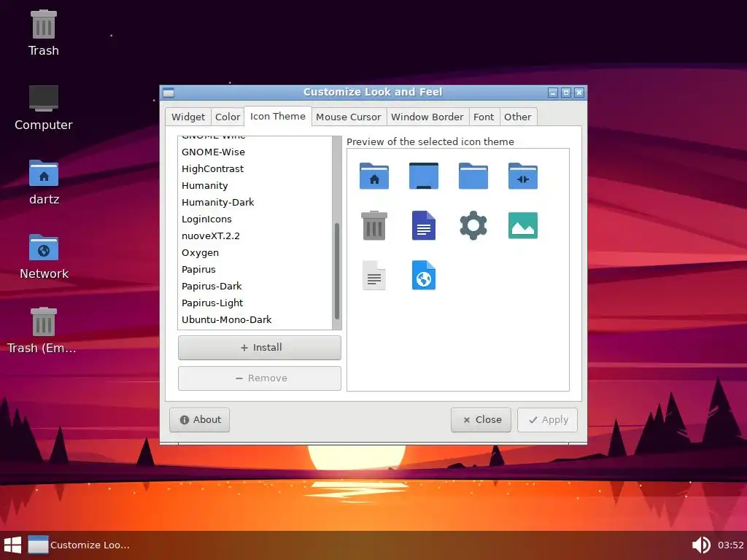Viewport: 747px width, 560px height.
Task: Click the blue document preview icon
Action: pos(424,226)
